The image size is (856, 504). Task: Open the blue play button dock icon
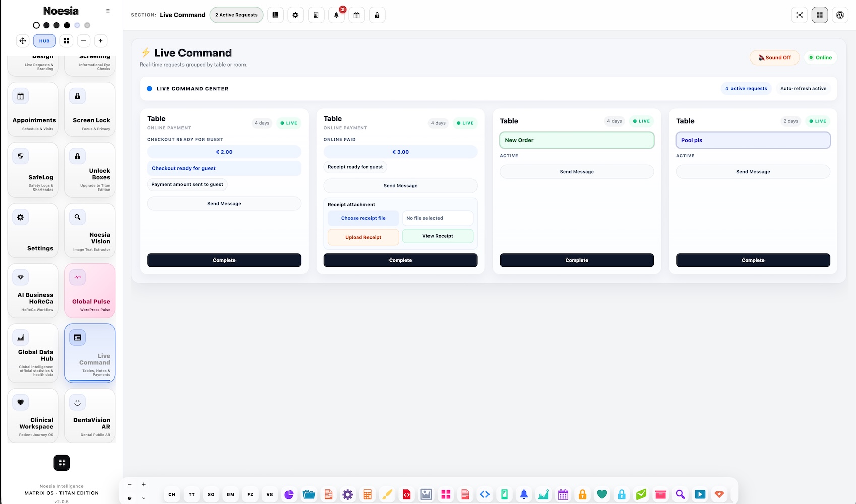700,494
